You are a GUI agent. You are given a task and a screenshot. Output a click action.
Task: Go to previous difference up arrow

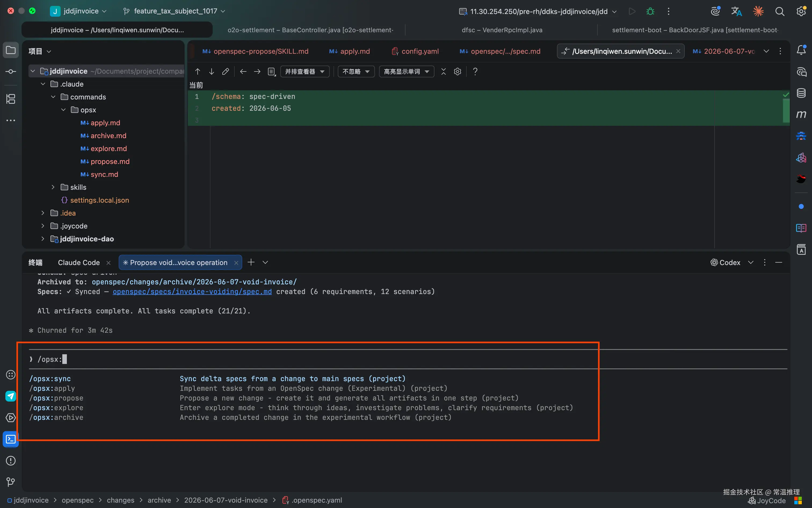(198, 71)
